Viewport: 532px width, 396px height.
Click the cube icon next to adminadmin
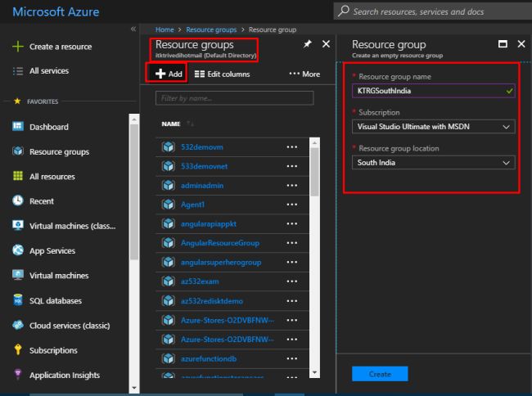click(x=169, y=186)
